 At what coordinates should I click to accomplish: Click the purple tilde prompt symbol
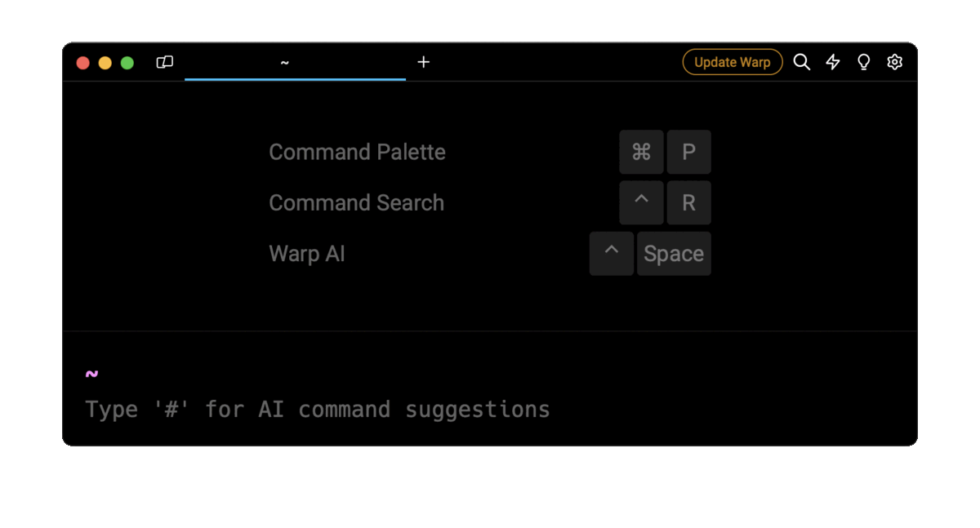pos(91,372)
